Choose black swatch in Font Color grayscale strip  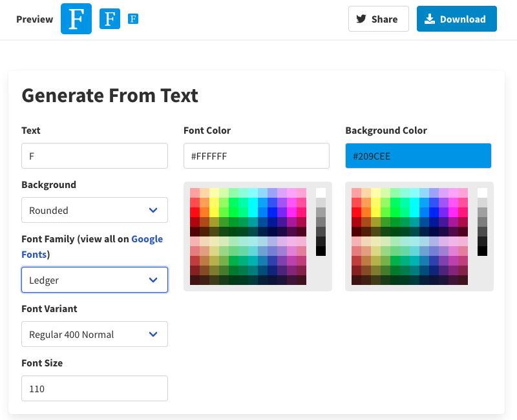click(x=321, y=251)
